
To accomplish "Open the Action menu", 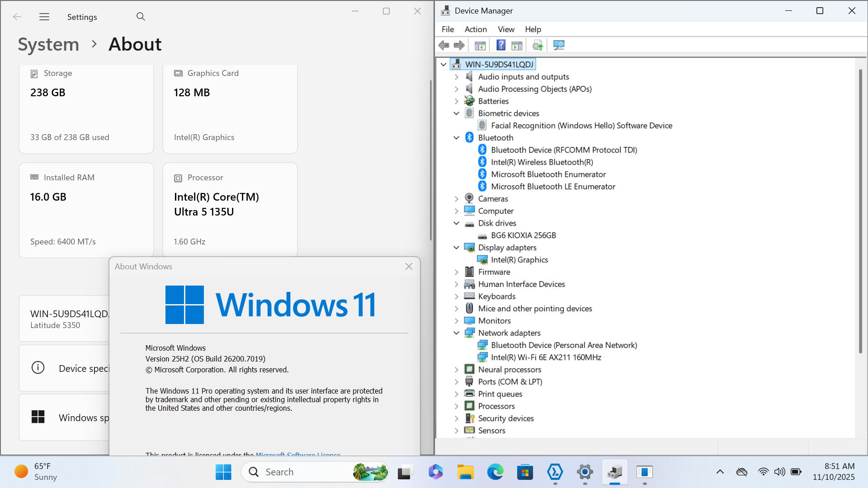I will 476,29.
